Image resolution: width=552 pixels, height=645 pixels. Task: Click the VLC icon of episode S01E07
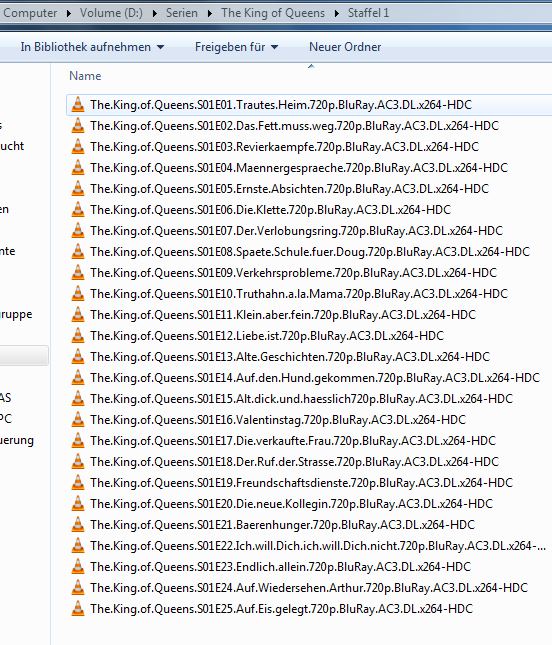78,231
